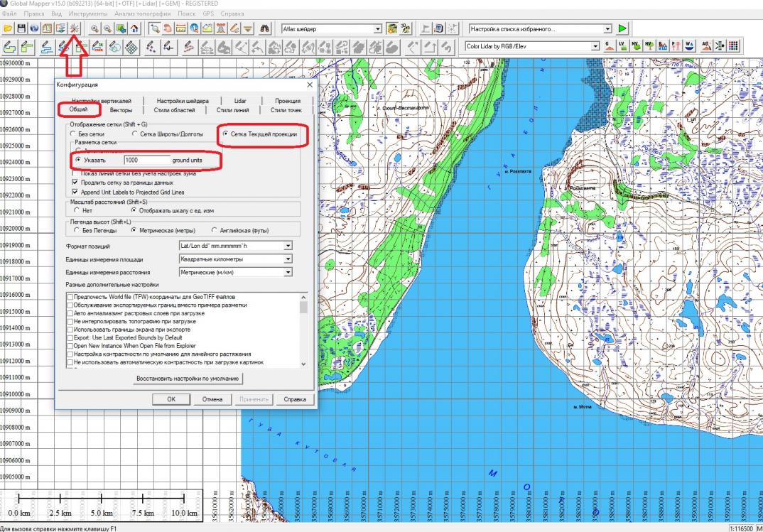The image size is (763, 532).
Task: Open the 'Формат позиций' dropdown
Action: coord(234,246)
